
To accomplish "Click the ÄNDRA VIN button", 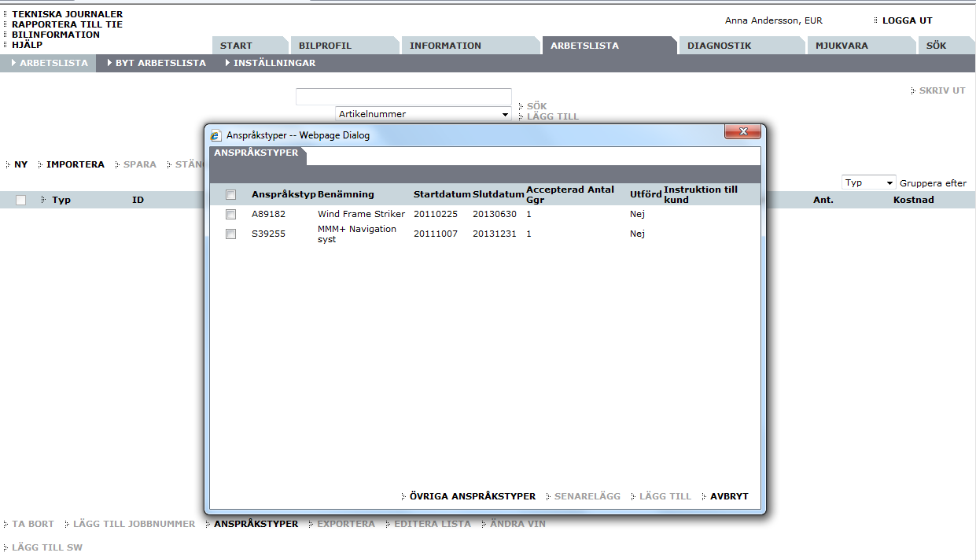I will coord(517,524).
